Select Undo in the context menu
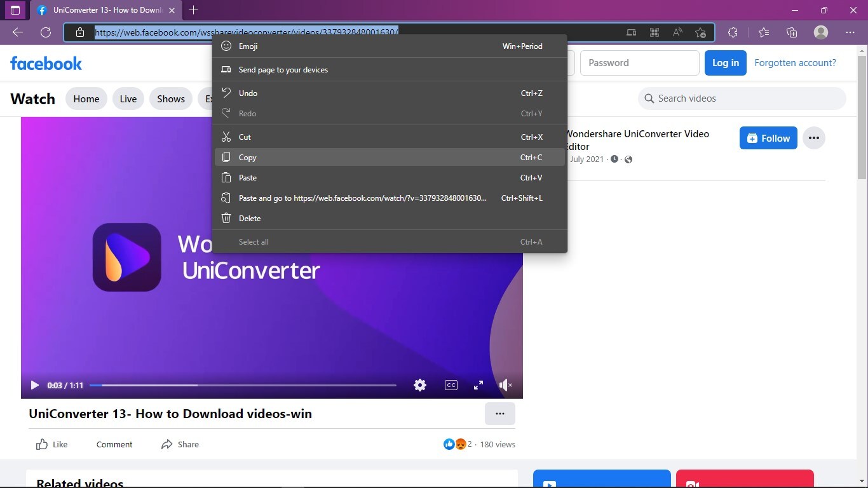The width and height of the screenshot is (868, 488). pyautogui.click(x=390, y=93)
